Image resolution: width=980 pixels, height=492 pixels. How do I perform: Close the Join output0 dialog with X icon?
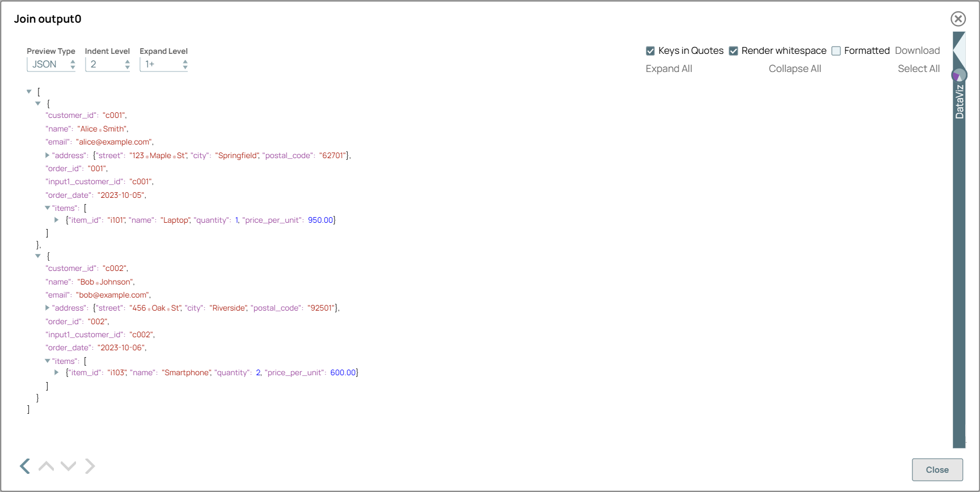(x=958, y=19)
